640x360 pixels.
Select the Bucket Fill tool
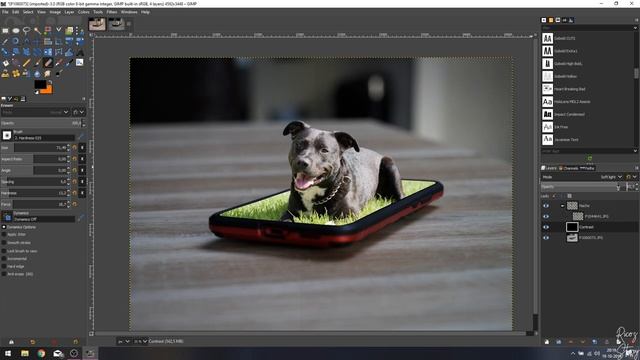point(5,63)
